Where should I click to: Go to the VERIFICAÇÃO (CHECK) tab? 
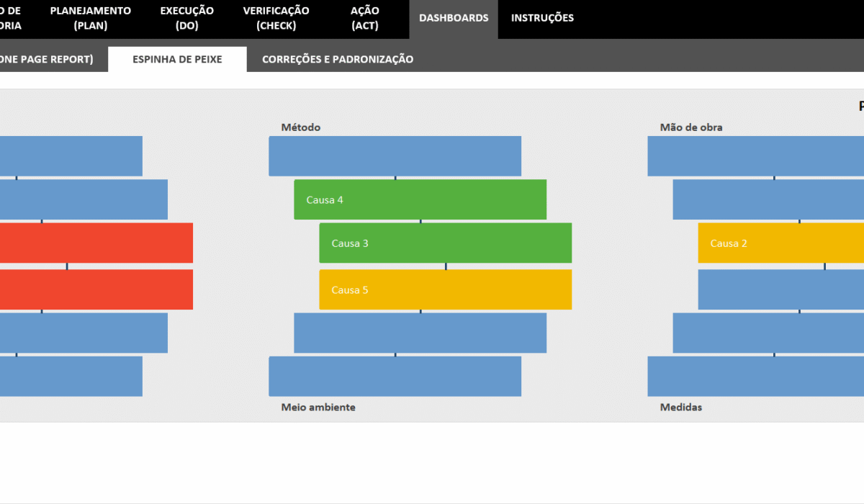coord(276,18)
